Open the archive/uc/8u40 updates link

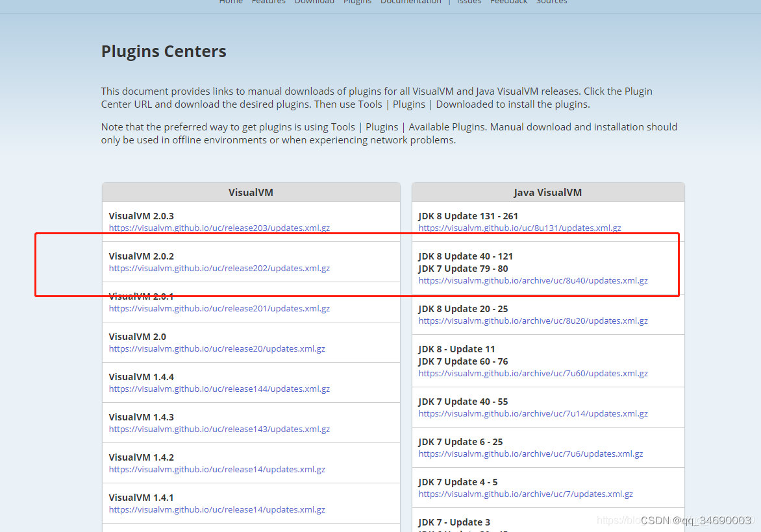coord(533,281)
